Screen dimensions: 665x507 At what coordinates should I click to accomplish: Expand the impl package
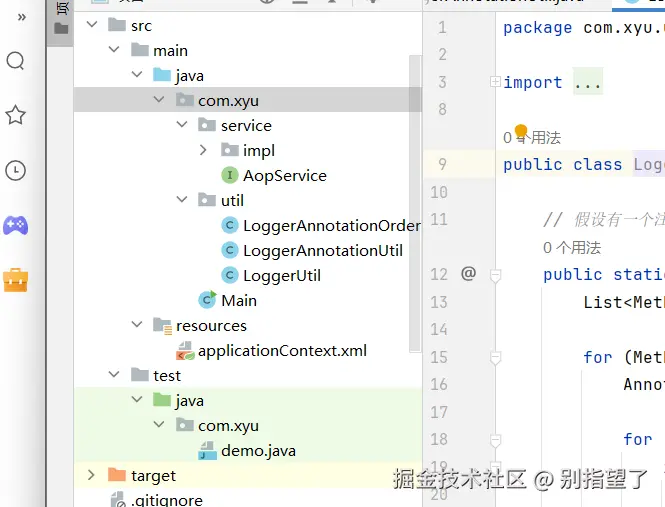click(203, 150)
